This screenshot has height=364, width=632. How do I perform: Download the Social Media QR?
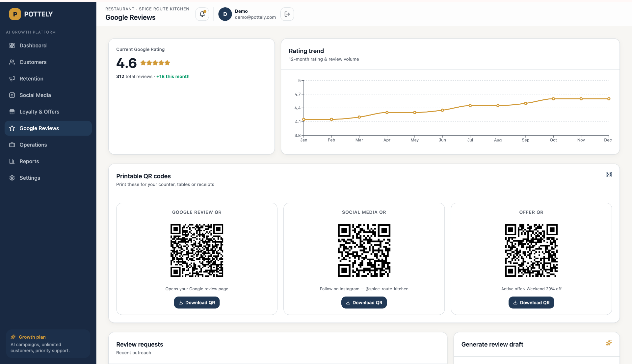pos(364,302)
